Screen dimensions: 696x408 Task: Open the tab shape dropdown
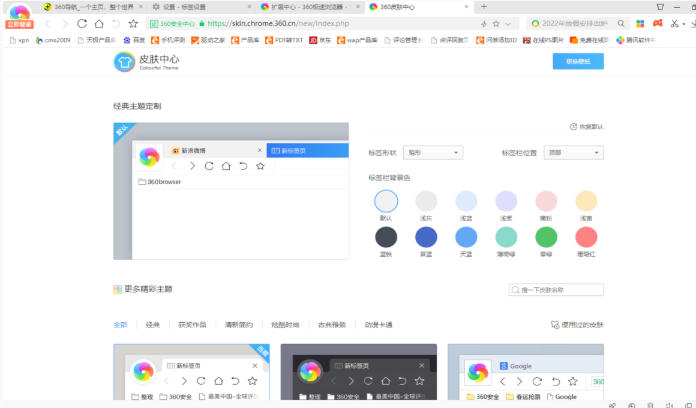point(433,153)
